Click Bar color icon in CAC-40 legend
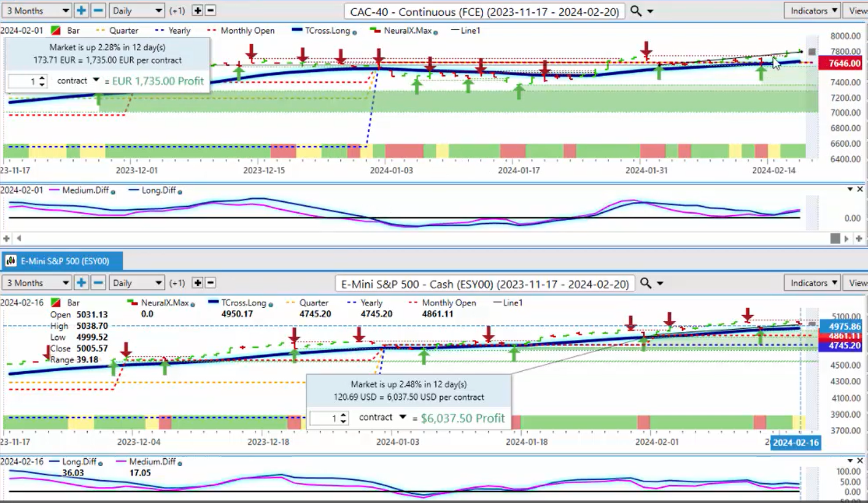Image resolution: width=868 pixels, height=503 pixels. point(55,30)
